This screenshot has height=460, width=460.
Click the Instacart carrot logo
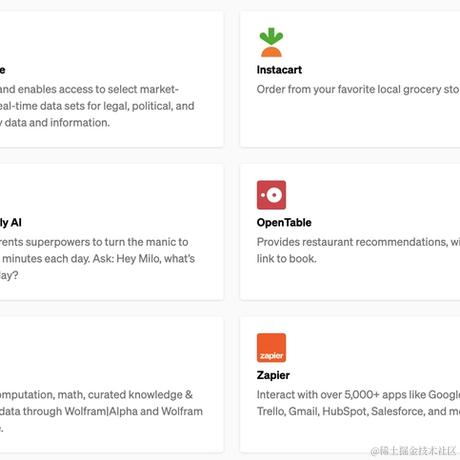[271, 42]
